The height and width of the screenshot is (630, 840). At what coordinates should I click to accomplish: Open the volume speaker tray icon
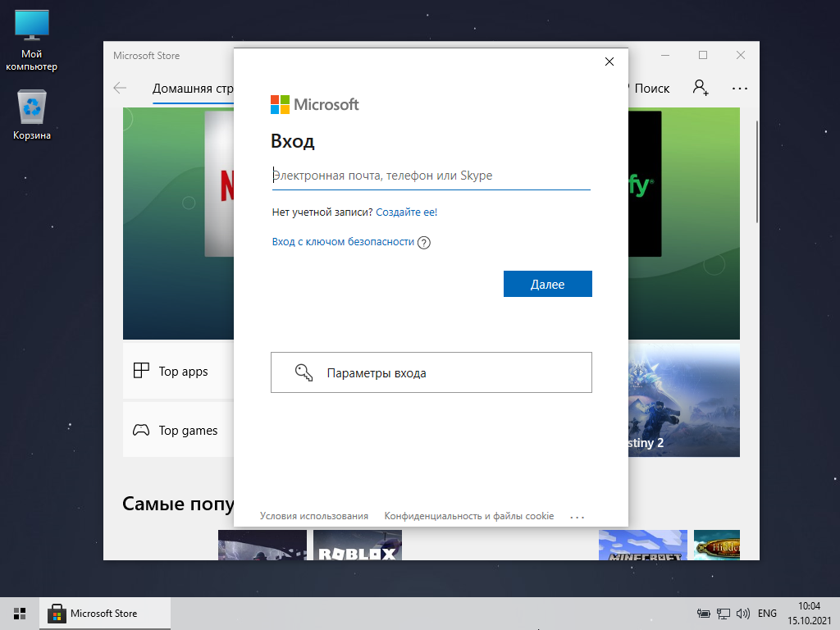[x=743, y=614]
